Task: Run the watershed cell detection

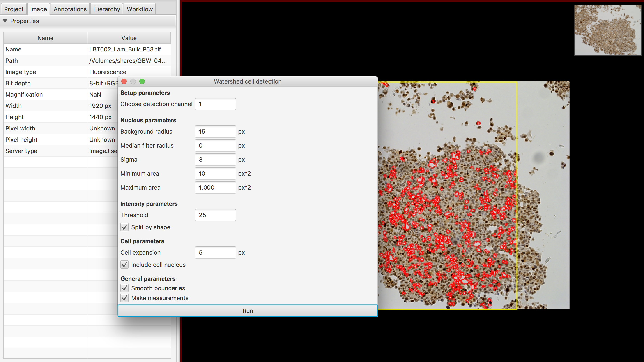Action: [x=248, y=311]
